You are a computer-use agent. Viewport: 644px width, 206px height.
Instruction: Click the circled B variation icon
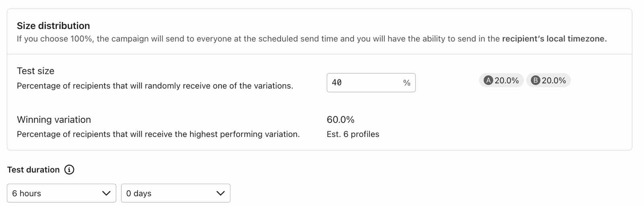[x=535, y=80]
